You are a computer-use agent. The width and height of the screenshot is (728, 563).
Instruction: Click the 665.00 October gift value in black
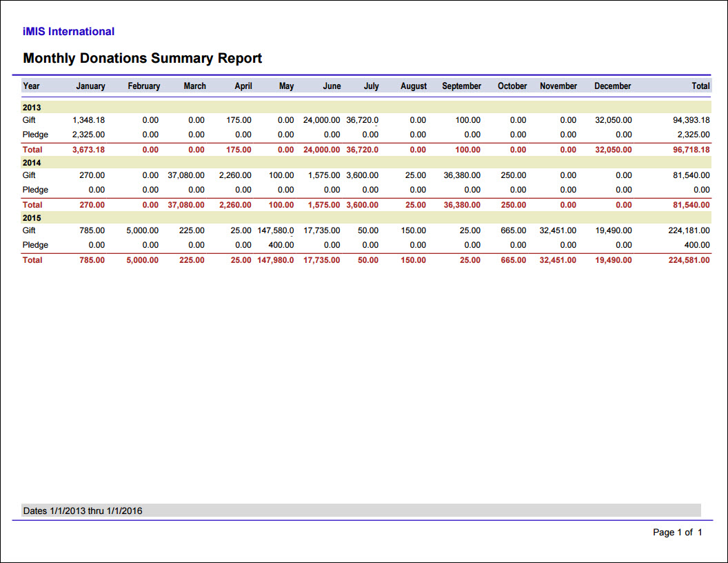(514, 230)
